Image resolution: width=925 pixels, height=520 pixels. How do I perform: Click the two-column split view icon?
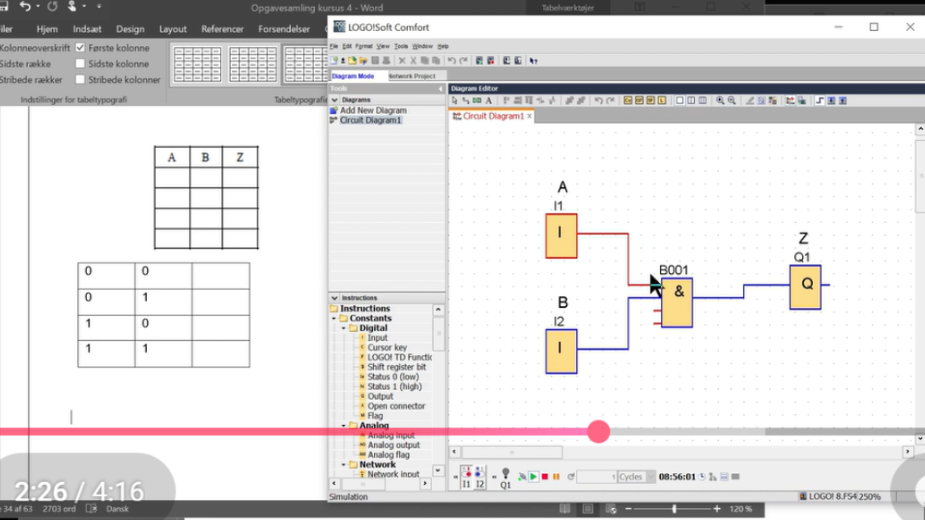[691, 100]
